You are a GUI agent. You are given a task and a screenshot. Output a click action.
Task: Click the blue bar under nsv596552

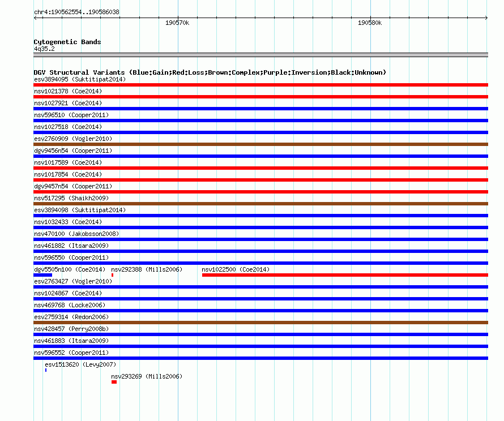[x=260, y=358]
